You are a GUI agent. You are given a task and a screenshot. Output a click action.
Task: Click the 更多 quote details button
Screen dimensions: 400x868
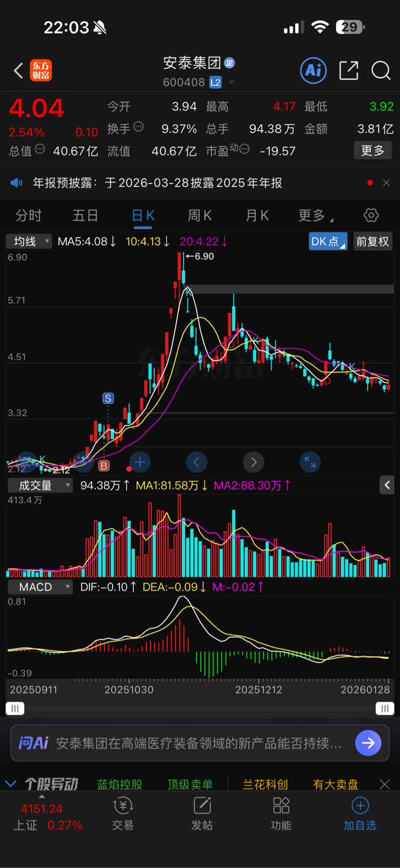coord(373,151)
